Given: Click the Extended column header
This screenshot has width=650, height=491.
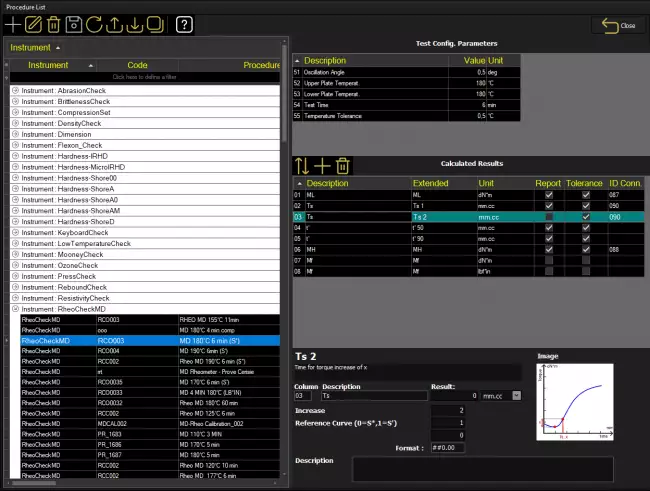Looking at the screenshot, I should tap(430, 183).
